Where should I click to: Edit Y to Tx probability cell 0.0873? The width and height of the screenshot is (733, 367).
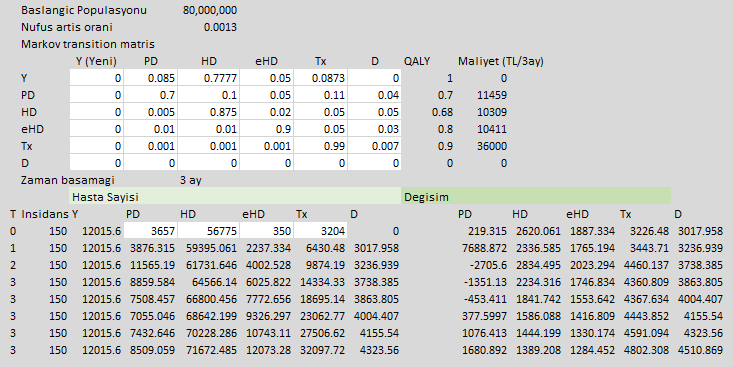click(320, 78)
